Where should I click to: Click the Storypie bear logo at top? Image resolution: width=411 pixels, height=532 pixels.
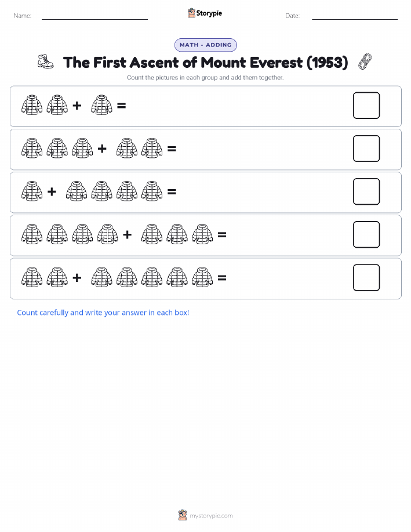click(191, 13)
